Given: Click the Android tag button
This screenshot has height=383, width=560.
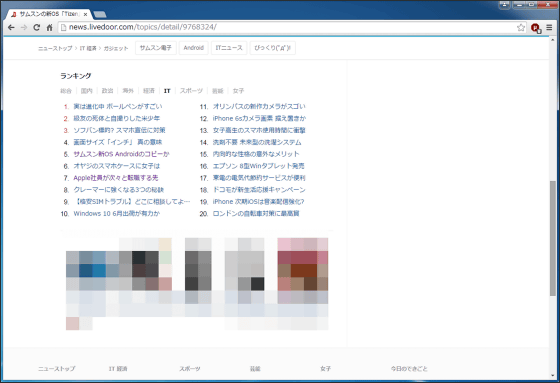Looking at the screenshot, I should 194,48.
